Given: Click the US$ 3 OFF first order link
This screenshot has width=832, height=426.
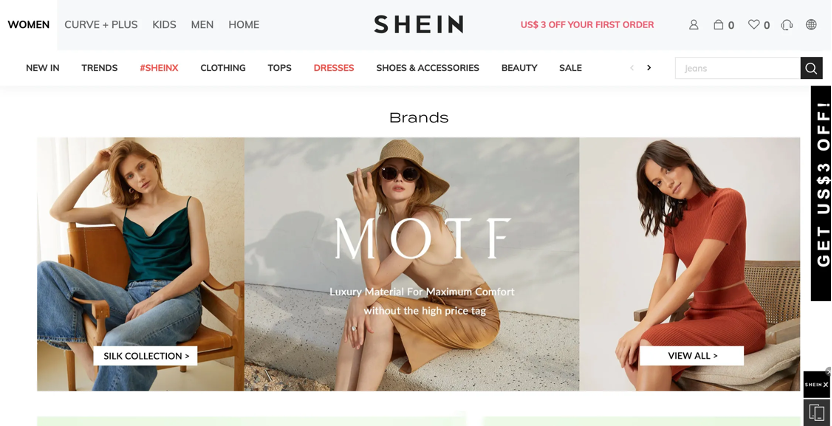Looking at the screenshot, I should tap(587, 24).
